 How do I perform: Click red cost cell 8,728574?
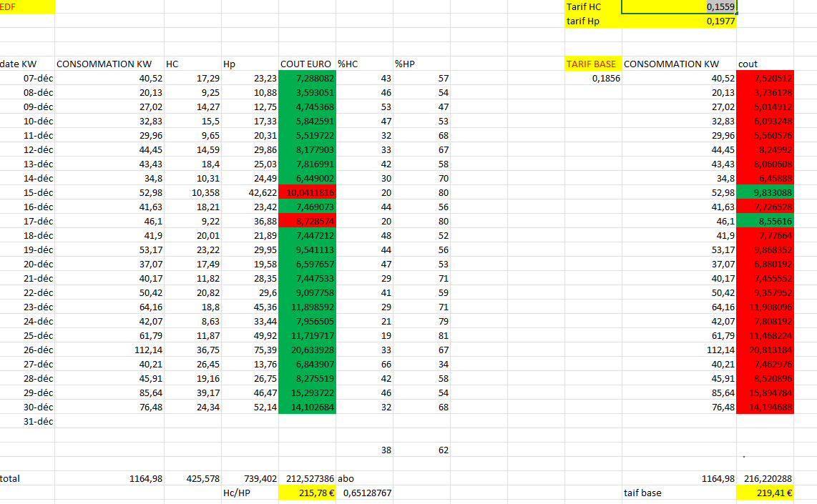pos(307,222)
